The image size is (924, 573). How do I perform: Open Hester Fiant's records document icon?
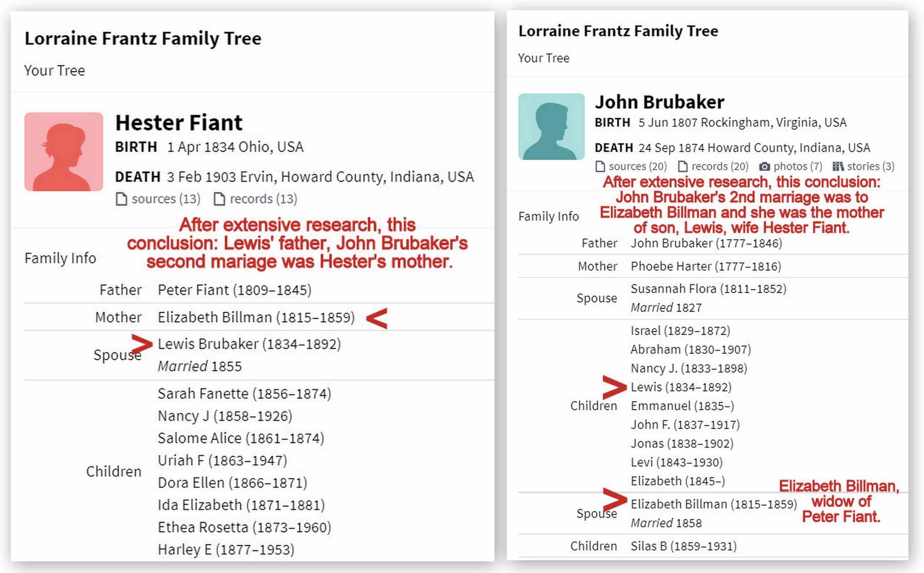pyautogui.click(x=219, y=199)
